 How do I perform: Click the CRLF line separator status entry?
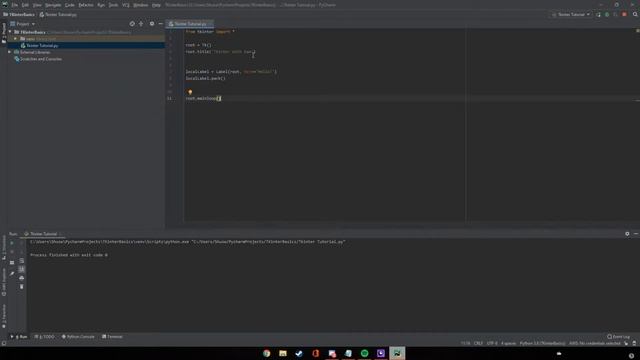coord(478,343)
